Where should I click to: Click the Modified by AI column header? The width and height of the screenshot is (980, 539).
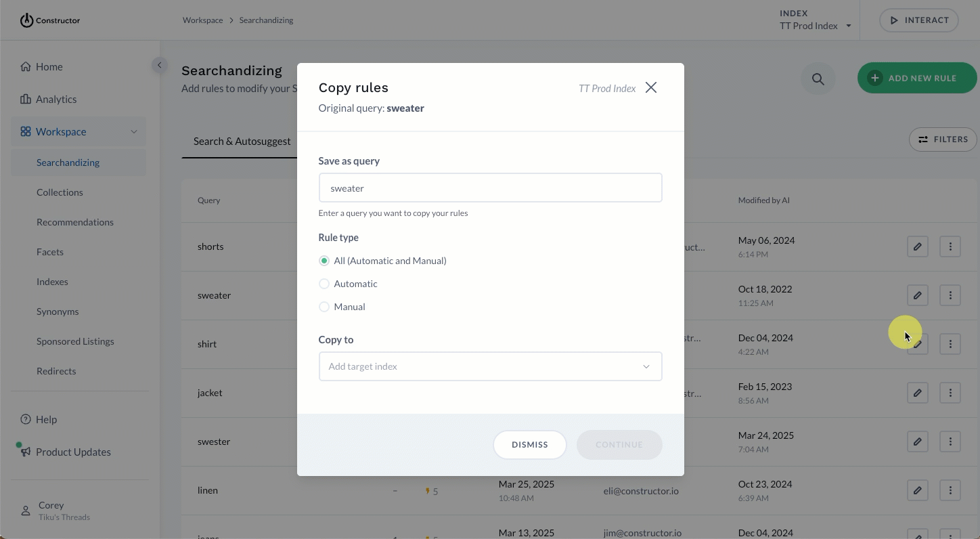pos(763,200)
